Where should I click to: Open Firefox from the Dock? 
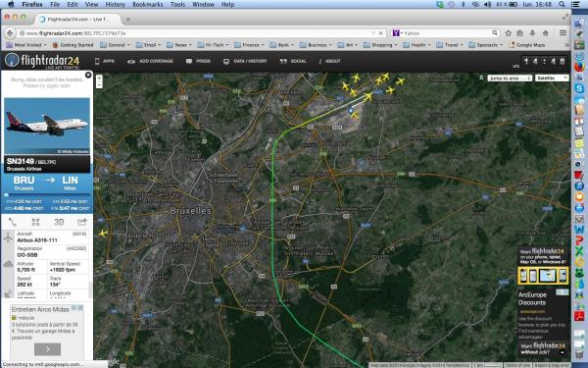point(579,67)
